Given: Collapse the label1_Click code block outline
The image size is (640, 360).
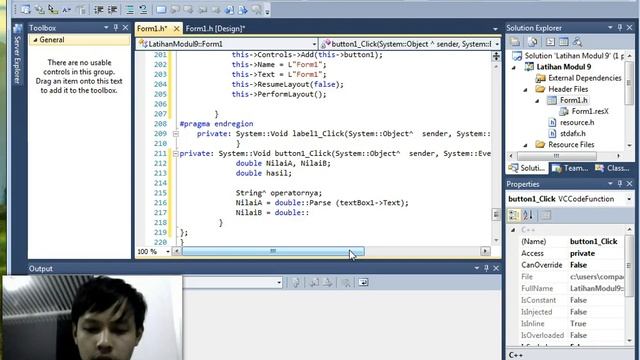Looking at the screenshot, I should pos(176,134).
